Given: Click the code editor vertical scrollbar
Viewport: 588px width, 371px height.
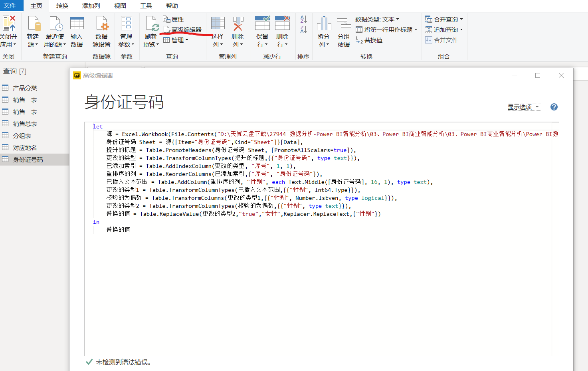Looking at the screenshot, I should 555,239.
